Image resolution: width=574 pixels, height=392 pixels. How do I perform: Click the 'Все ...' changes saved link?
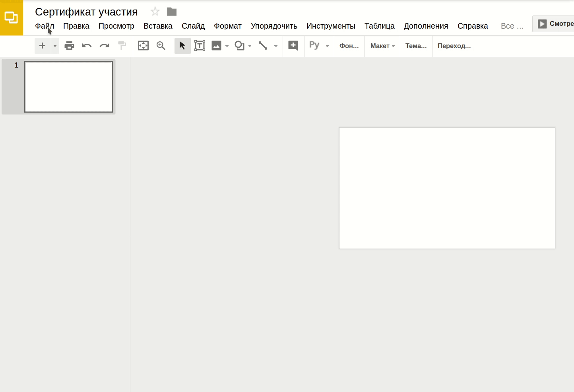[512, 26]
